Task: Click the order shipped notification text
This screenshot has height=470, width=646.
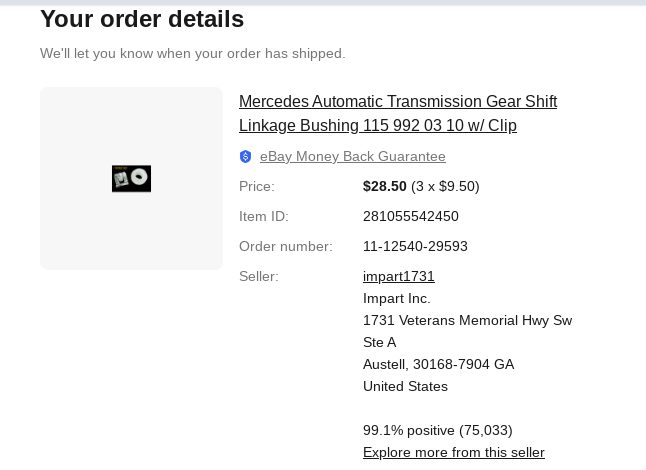Action: pyautogui.click(x=192, y=54)
